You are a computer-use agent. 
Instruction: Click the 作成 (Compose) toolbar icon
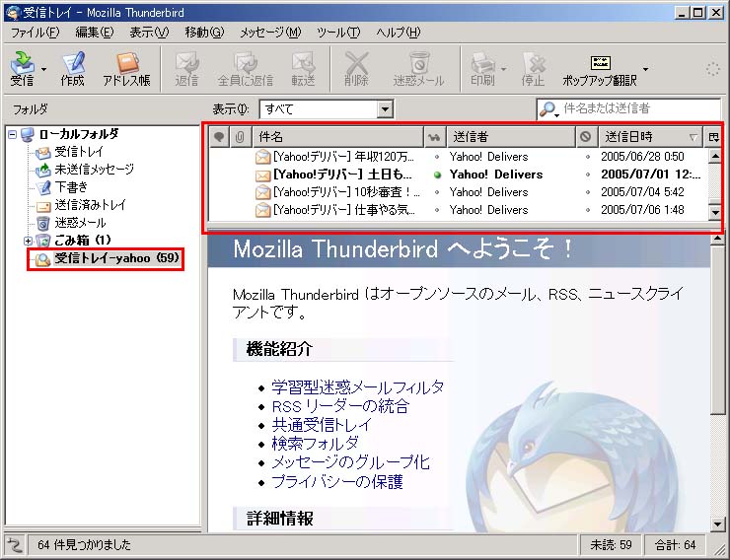click(x=72, y=68)
